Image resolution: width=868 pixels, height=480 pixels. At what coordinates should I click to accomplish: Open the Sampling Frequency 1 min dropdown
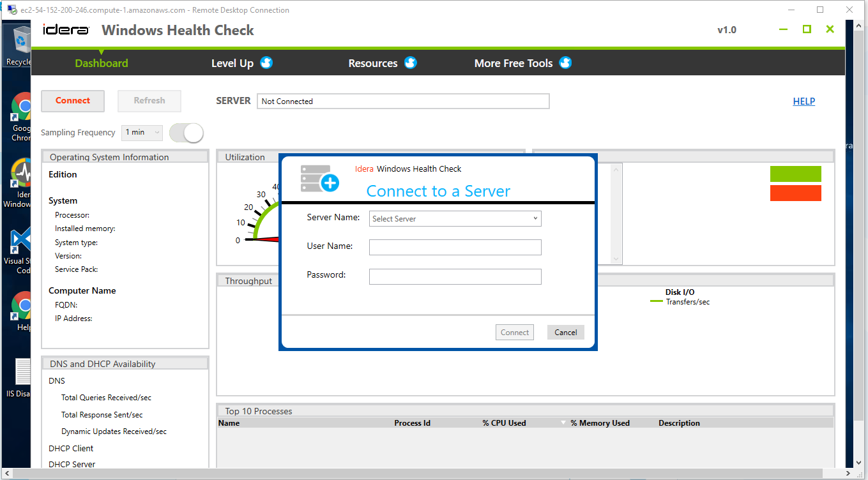point(142,133)
